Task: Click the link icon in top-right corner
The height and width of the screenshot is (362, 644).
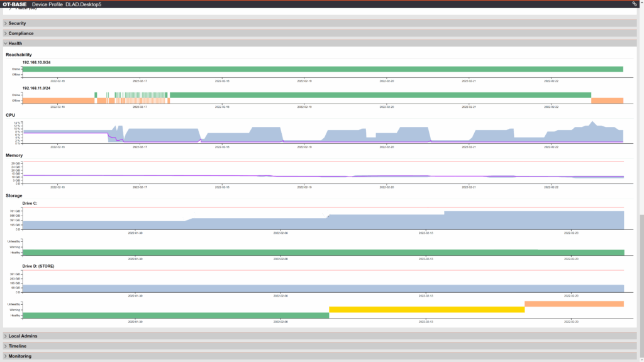Action: pyautogui.click(x=634, y=4)
